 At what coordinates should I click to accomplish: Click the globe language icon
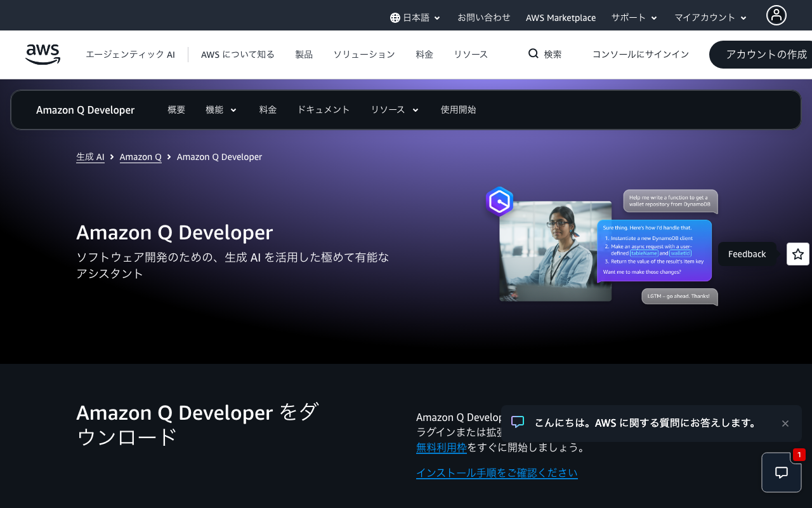(x=395, y=18)
